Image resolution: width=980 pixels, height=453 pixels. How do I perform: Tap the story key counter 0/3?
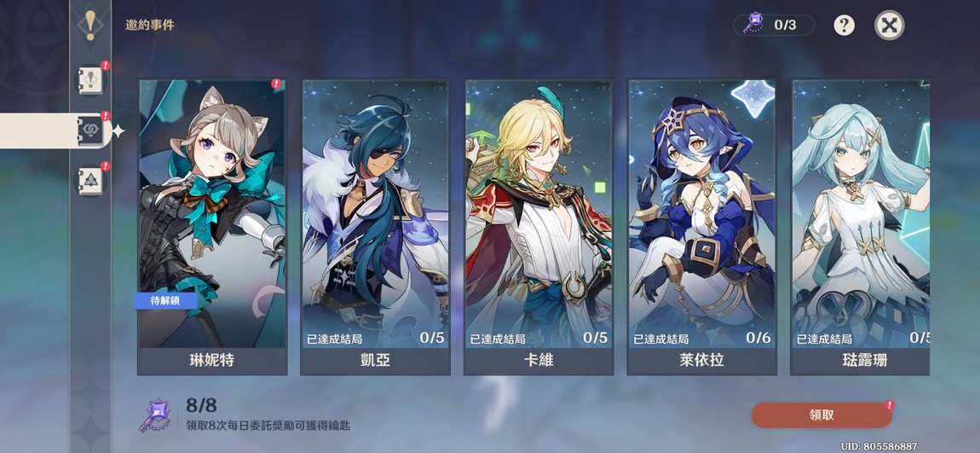coord(774,25)
